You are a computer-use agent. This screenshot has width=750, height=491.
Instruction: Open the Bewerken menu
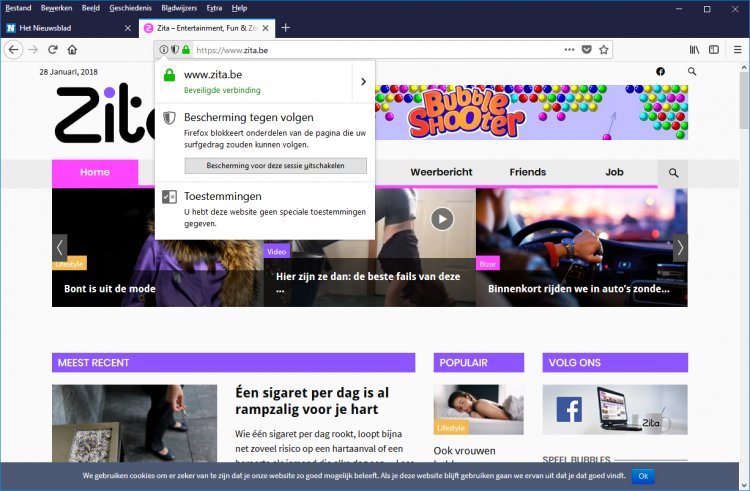tap(56, 8)
